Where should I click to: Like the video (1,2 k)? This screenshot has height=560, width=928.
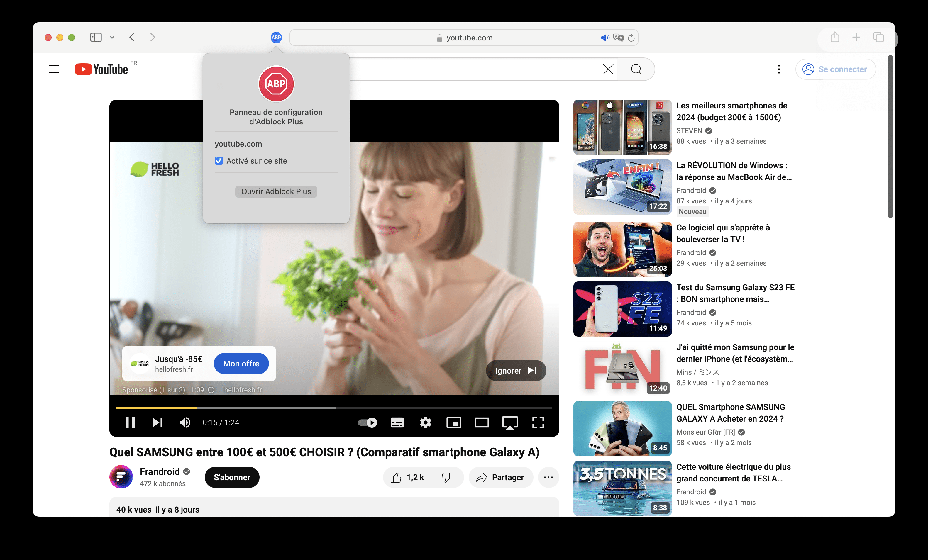408,477
